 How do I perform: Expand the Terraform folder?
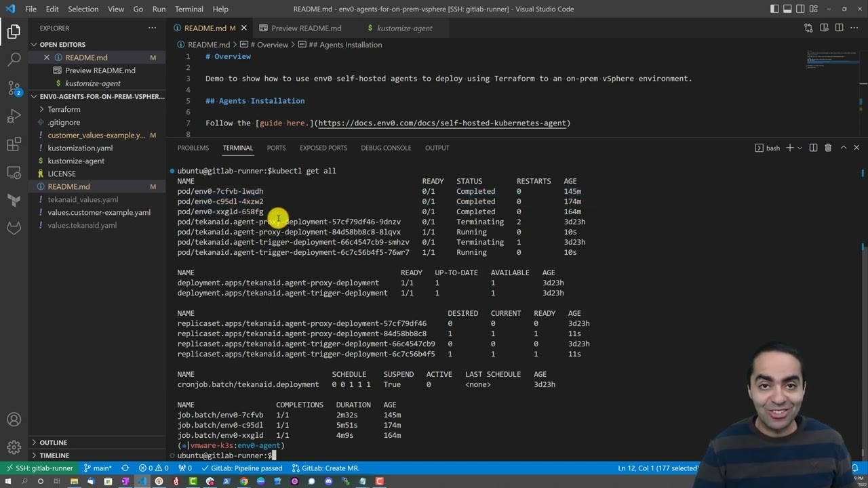tap(64, 109)
